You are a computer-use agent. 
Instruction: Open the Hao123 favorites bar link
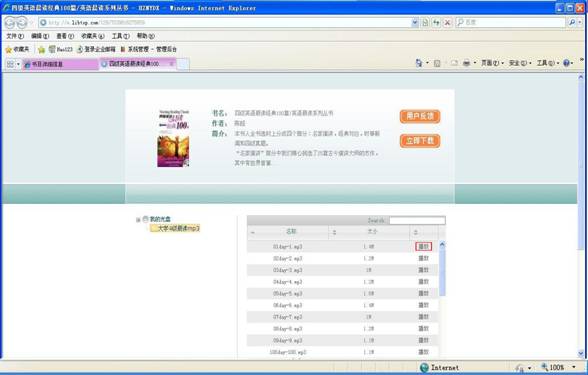pyautogui.click(x=60, y=49)
